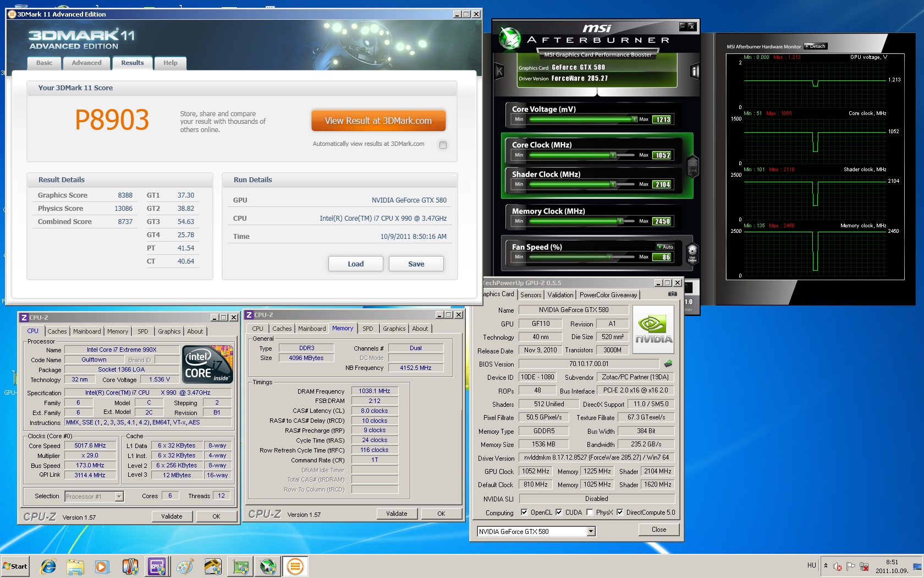Click the HU language indicator in taskbar
The image size is (924, 578).
[812, 565]
